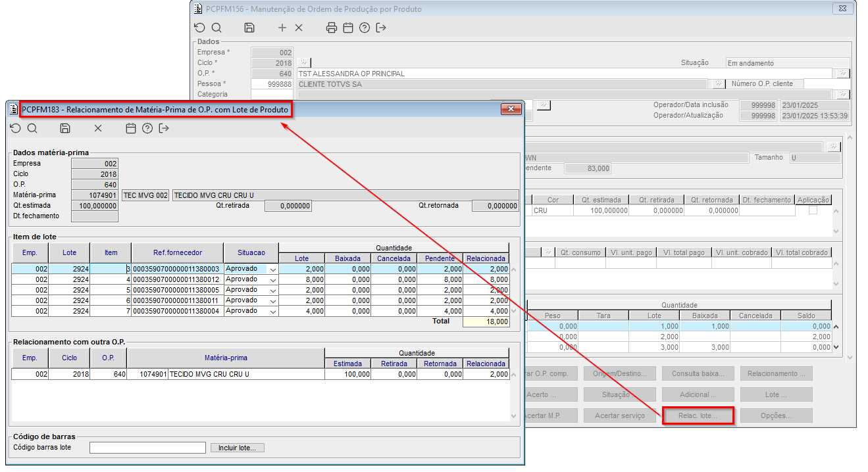This screenshot has width=868, height=472.
Task: Click the undo/refresh icon in PCPFM183 toolbar
Action: [x=16, y=128]
